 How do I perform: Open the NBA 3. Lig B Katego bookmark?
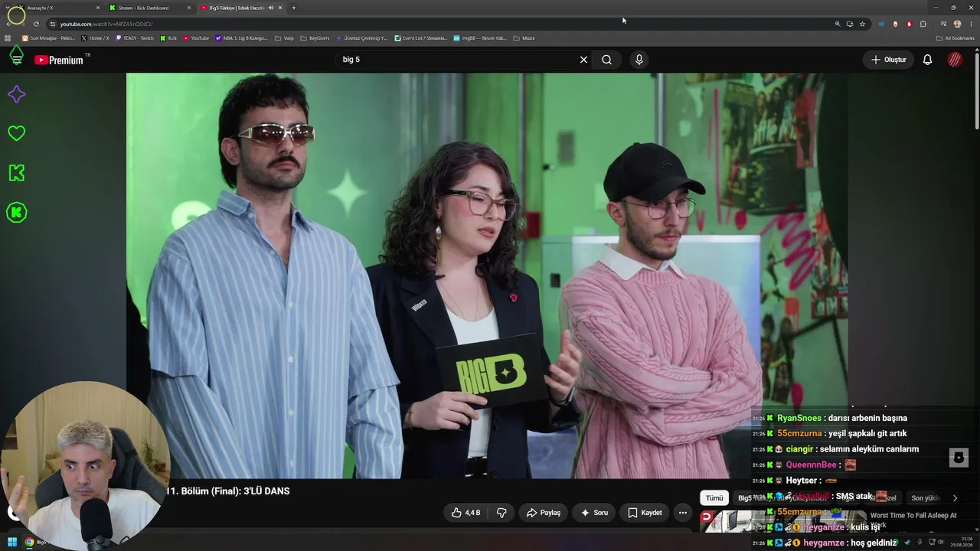pyautogui.click(x=242, y=38)
